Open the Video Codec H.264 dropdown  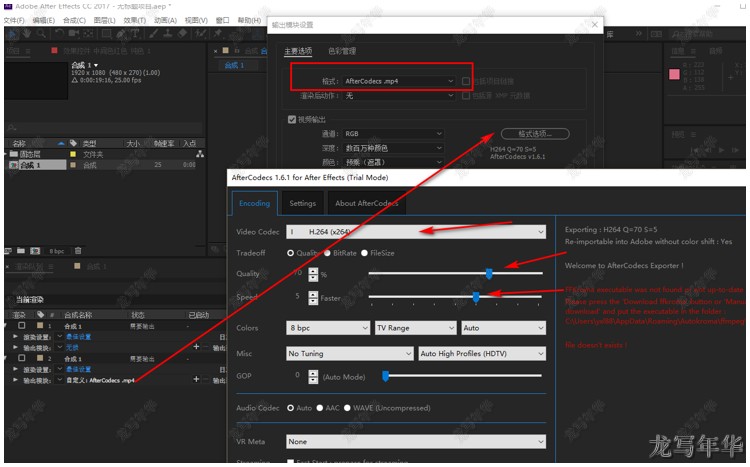pos(416,232)
